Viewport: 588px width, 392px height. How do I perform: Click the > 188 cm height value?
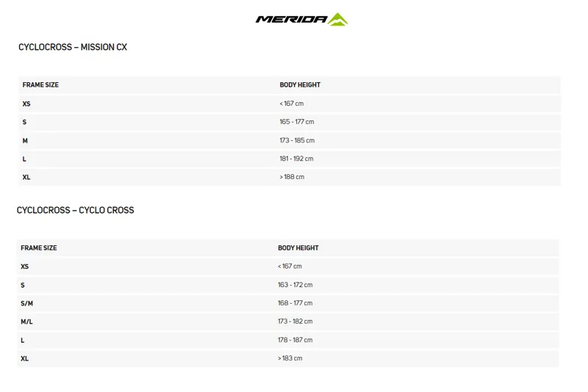coord(292,177)
